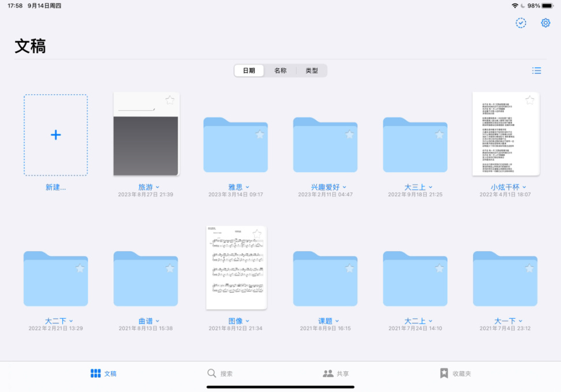
Task: Toggle favorite star on 课题 folder
Action: click(x=350, y=268)
